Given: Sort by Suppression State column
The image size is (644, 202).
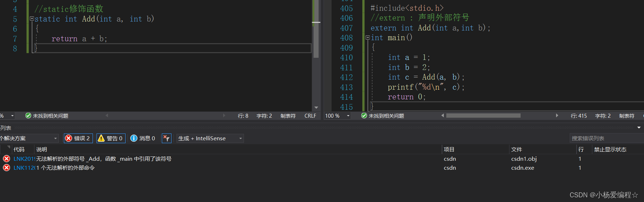Looking at the screenshot, I should click(x=610, y=149).
